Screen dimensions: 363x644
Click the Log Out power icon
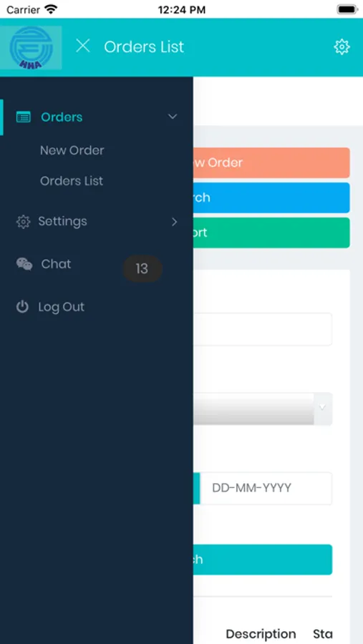click(x=22, y=307)
